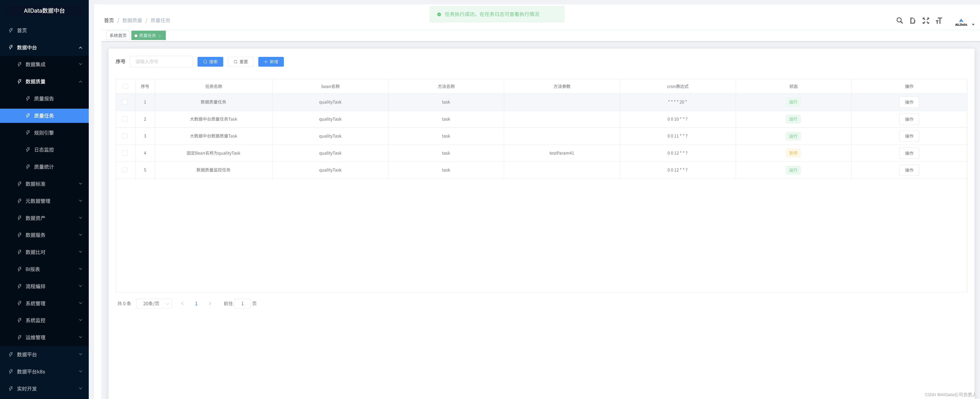Expand 实时开发 sidebar section
The height and width of the screenshot is (399, 980).
click(44, 389)
